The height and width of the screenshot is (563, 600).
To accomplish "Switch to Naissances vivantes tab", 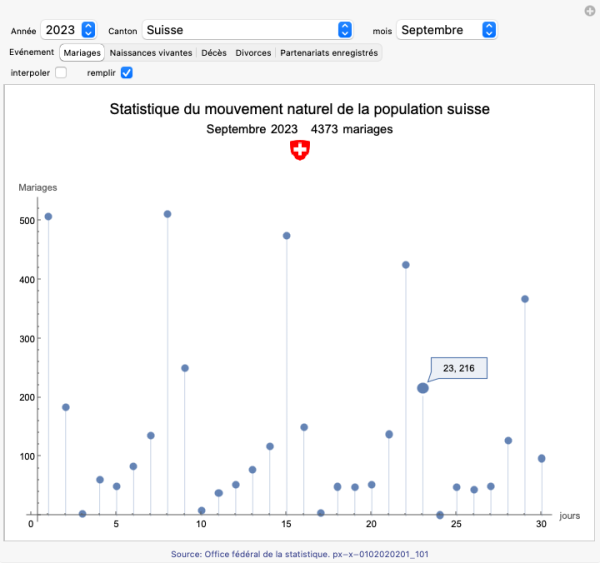I will [x=151, y=52].
